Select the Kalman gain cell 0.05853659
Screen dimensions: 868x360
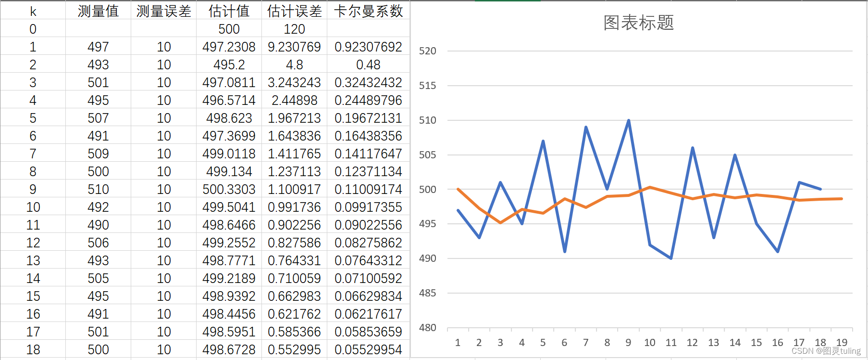click(368, 332)
